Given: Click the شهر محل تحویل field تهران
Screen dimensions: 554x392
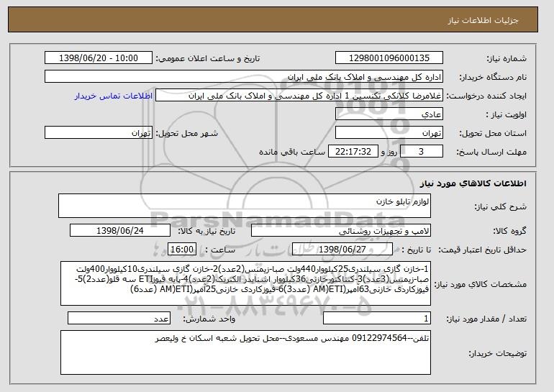Looking at the screenshot, I should point(99,133).
